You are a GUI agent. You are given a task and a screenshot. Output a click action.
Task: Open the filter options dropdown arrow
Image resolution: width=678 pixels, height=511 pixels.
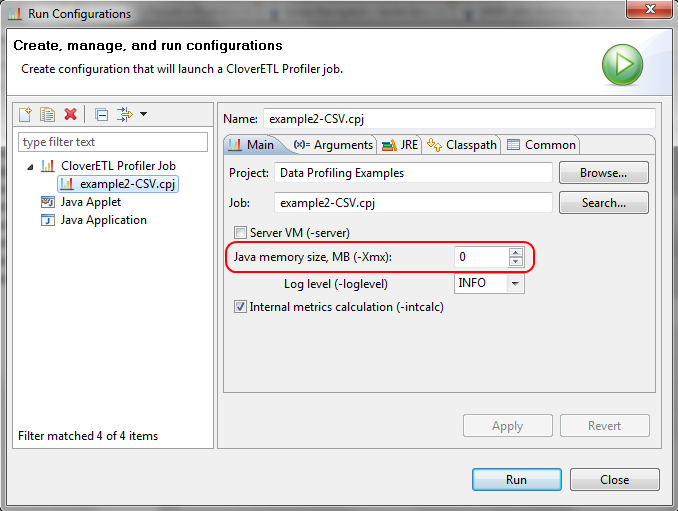click(x=144, y=115)
